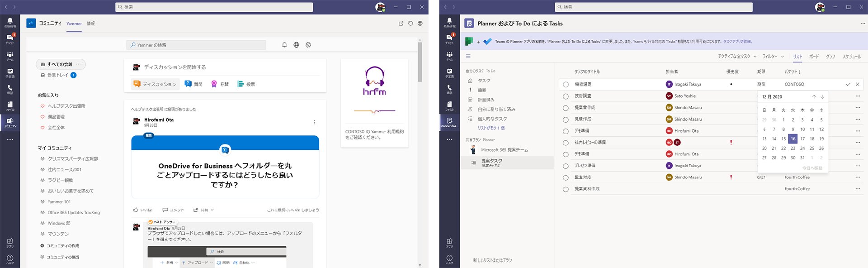868x268 pixels.
Task: Mark 社内レビューの準備 task complete
Action: click(x=566, y=143)
